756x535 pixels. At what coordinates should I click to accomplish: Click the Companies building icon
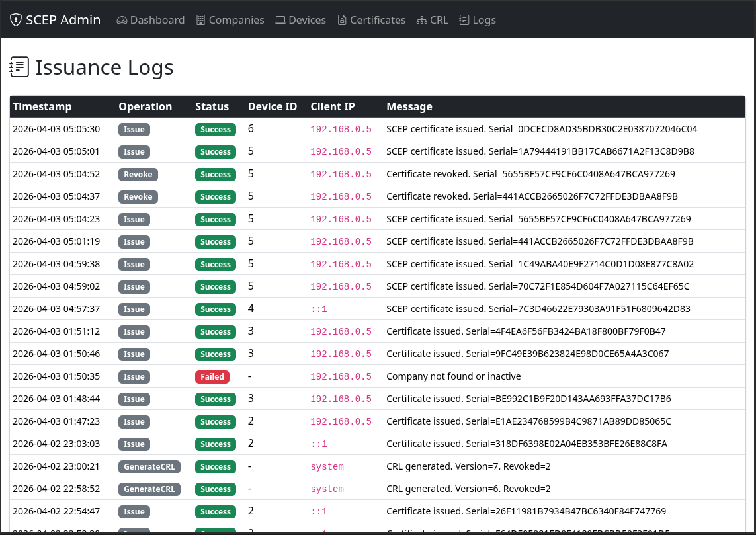click(x=200, y=20)
